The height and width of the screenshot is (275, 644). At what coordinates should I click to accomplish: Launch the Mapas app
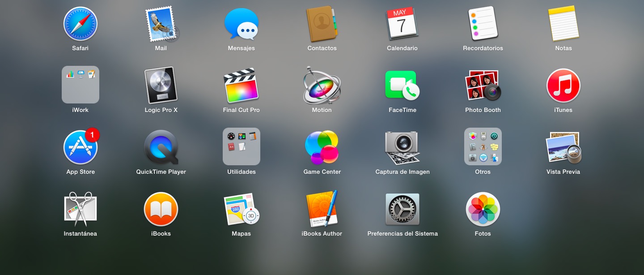[x=241, y=209]
